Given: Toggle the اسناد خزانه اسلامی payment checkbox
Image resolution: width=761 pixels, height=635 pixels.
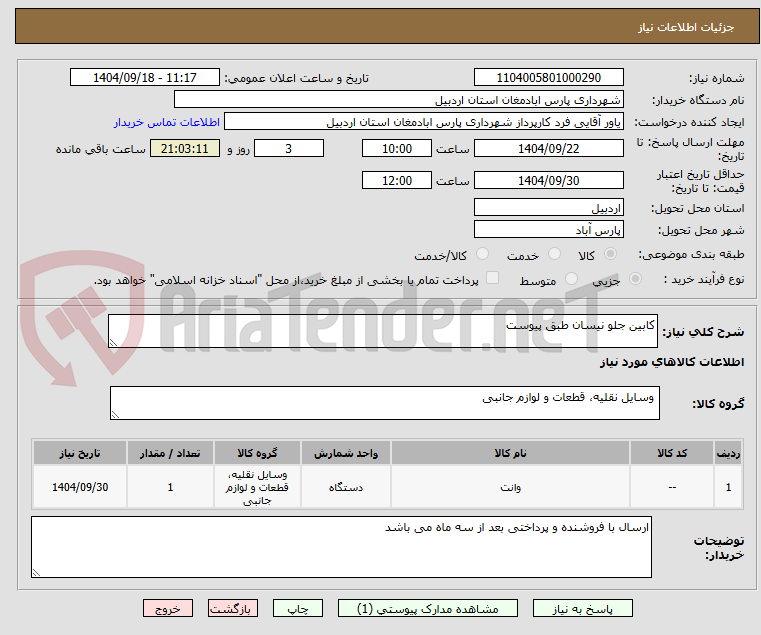Looking at the screenshot, I should tap(492, 278).
